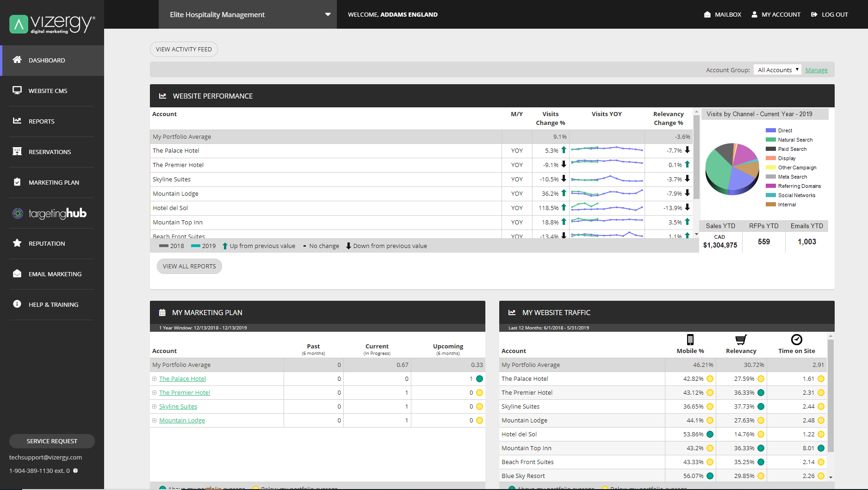Click the Marketing Plan clipboard icon
Image resolution: width=868 pixels, height=490 pixels.
17,182
